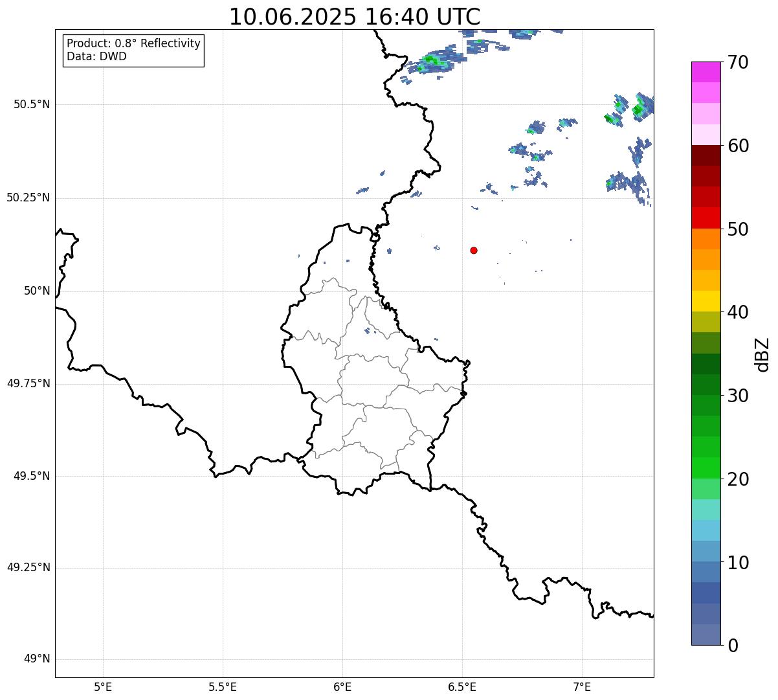Click the longitude label "5.5°E"
This screenshot has width=778, height=700.
click(223, 687)
